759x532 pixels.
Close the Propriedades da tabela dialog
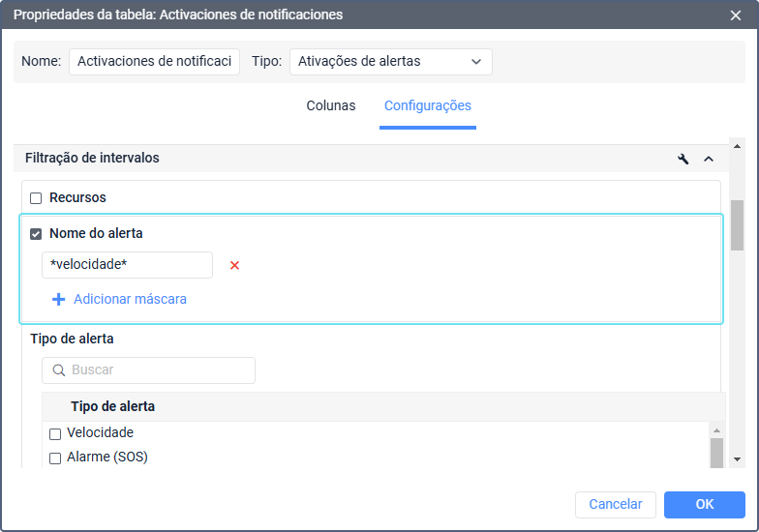pyautogui.click(x=736, y=15)
